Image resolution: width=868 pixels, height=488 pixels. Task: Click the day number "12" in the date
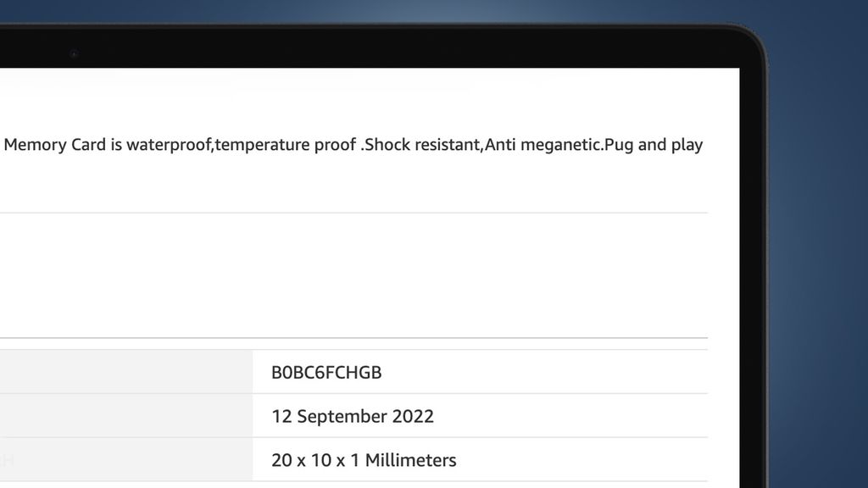coord(281,416)
